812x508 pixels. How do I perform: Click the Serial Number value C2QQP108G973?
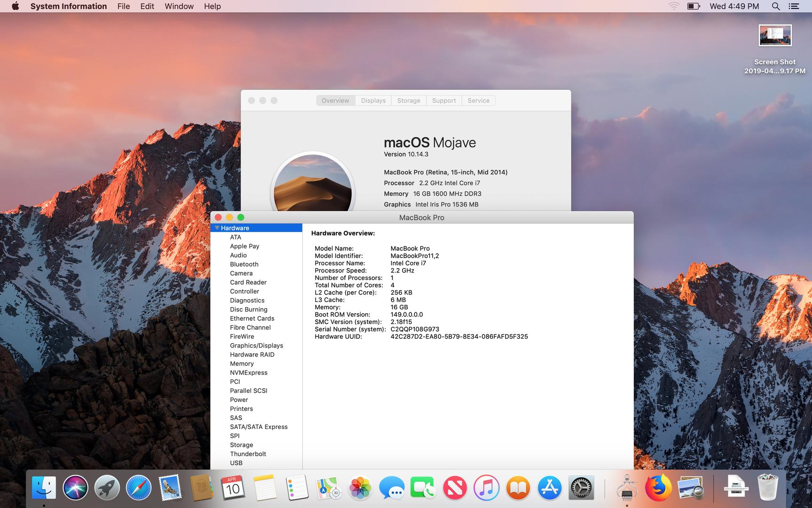(x=414, y=329)
